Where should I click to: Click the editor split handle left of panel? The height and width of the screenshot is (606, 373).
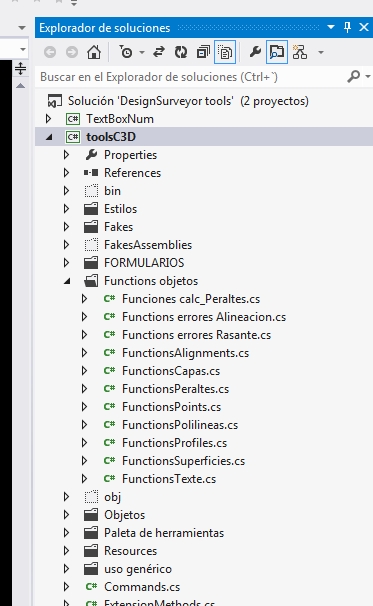click(x=20, y=69)
